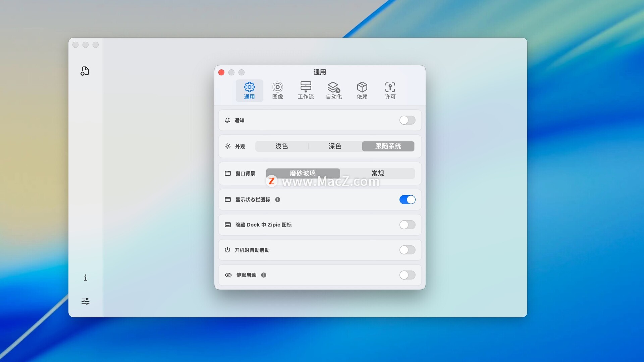Open the 自动化 (Automation) settings tab

click(x=334, y=90)
